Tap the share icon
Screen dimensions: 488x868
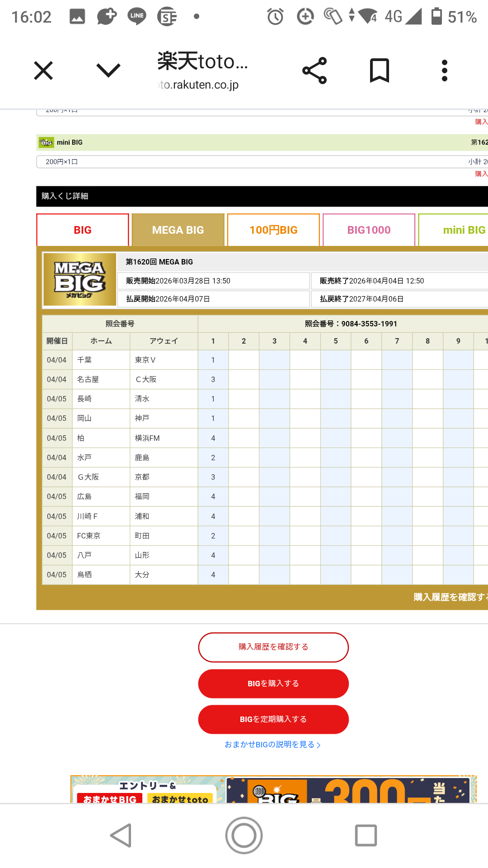(314, 71)
